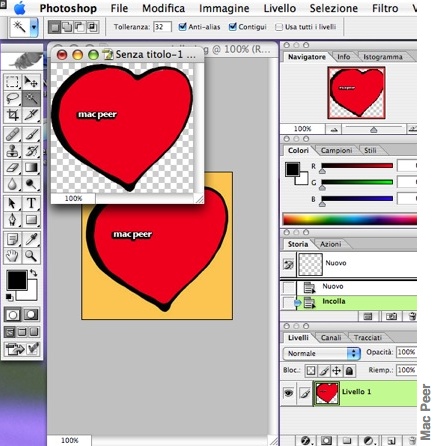Click the red R color slider
Image resolution: width=433 pixels, height=446 pixels.
click(357, 166)
